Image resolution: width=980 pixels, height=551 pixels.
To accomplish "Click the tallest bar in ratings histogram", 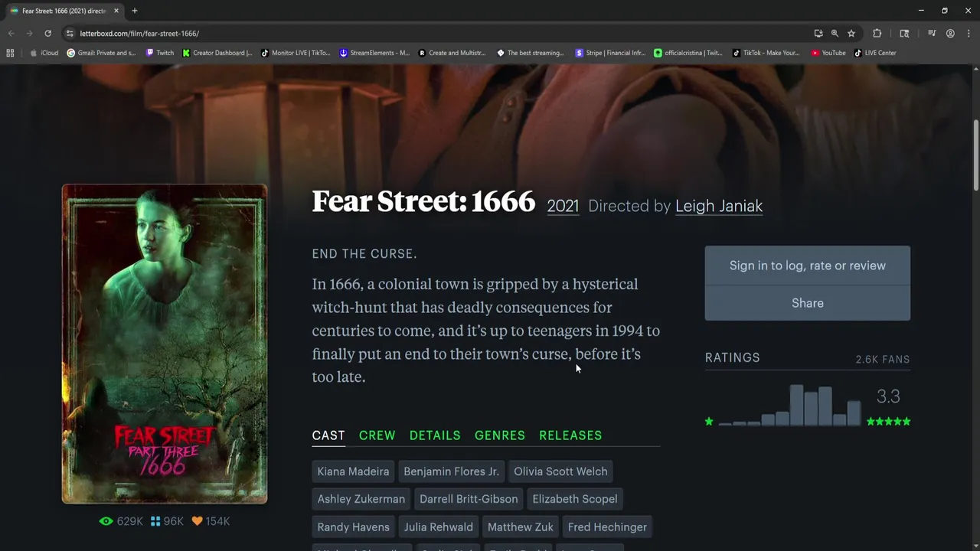I will (796, 406).
